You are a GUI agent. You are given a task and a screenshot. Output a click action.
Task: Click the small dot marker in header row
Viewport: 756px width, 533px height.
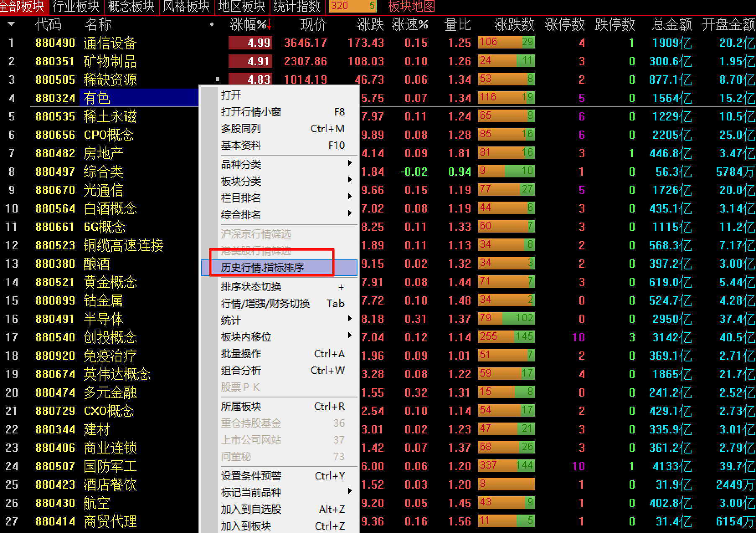(x=212, y=25)
